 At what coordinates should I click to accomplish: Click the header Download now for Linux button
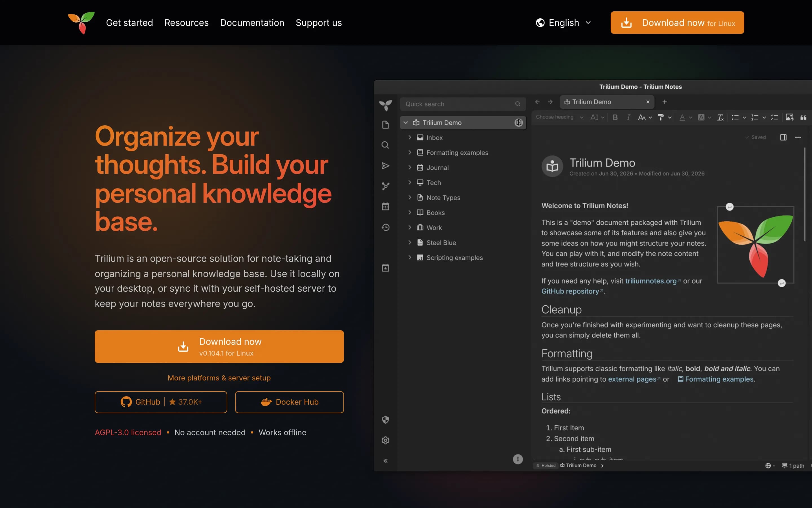pos(677,23)
